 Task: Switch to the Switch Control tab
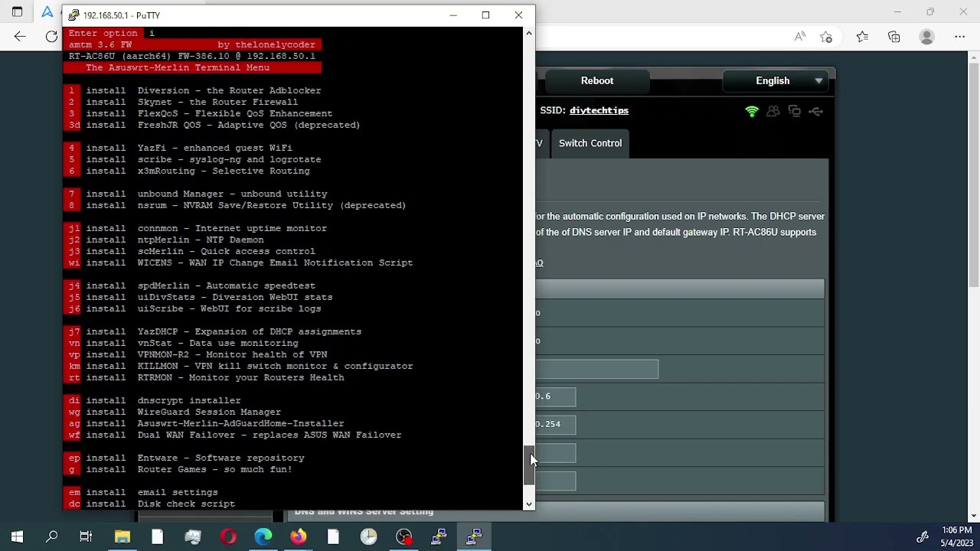pos(590,143)
